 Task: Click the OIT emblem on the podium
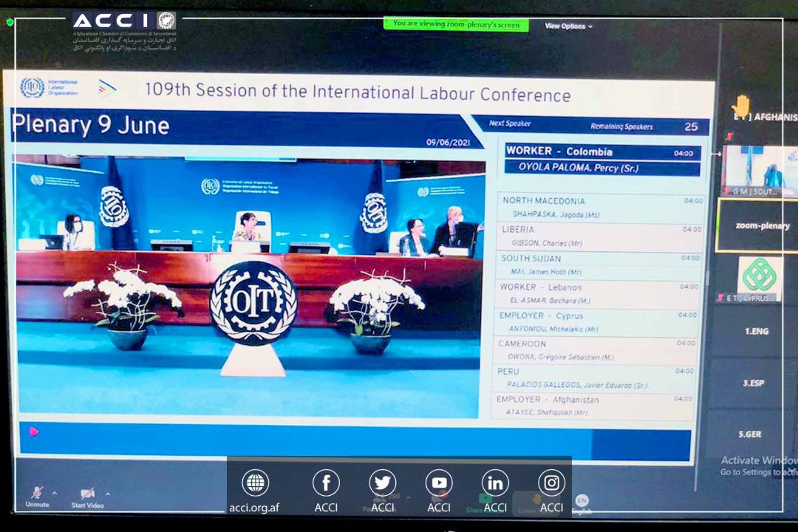[x=253, y=302]
